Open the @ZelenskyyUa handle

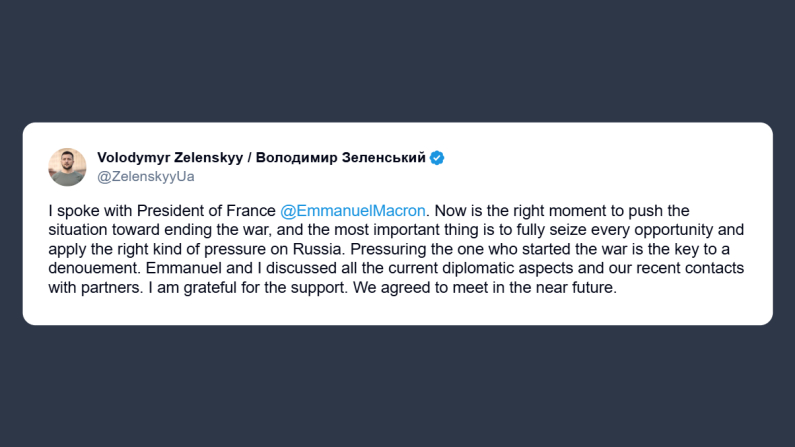coord(145,176)
